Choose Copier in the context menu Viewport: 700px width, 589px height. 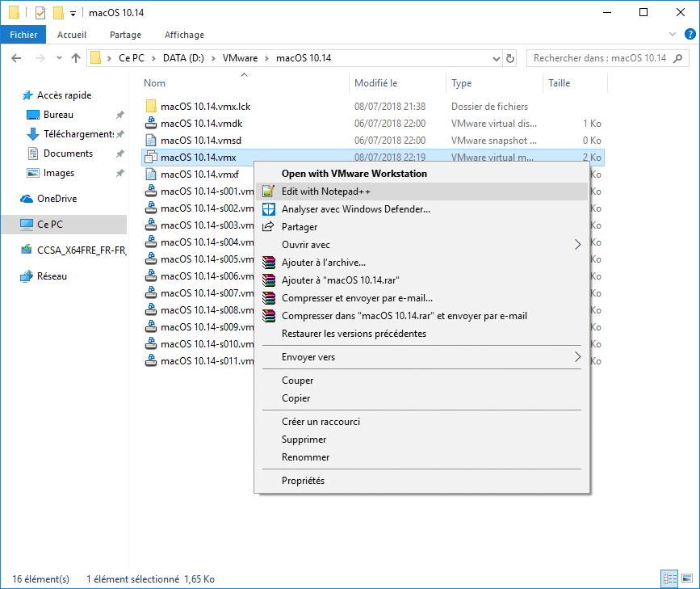422,398
